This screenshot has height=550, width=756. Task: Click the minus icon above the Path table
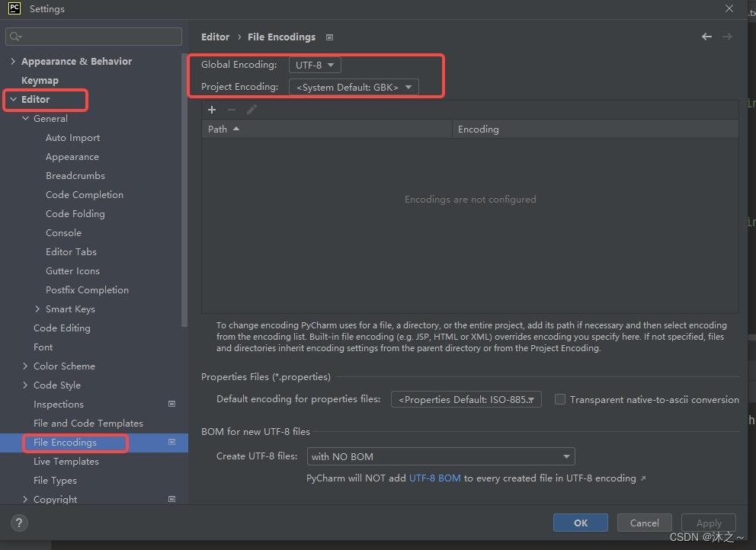coord(230,110)
